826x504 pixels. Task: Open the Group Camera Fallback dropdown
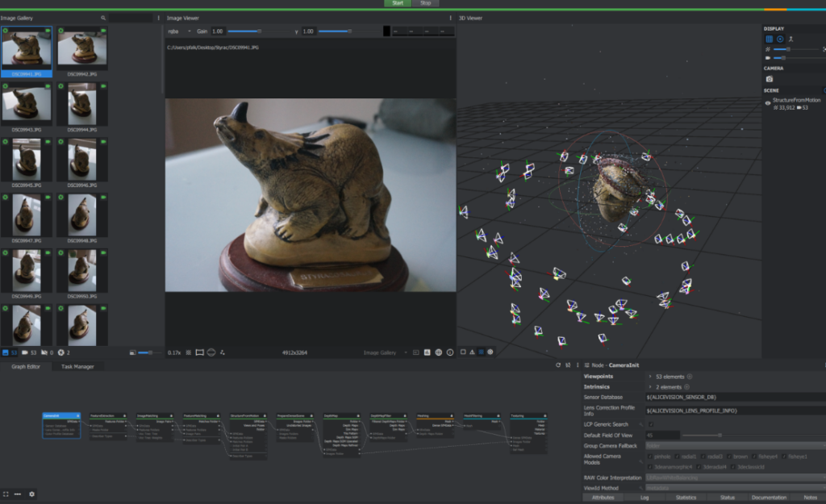point(736,446)
